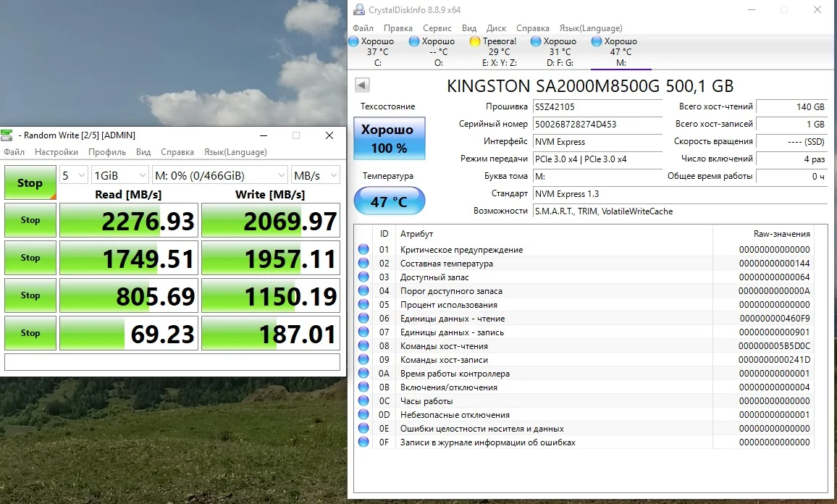The height and width of the screenshot is (504, 837).
Task: Open Справка menu in CrystalDiskInfo
Action: [532, 28]
